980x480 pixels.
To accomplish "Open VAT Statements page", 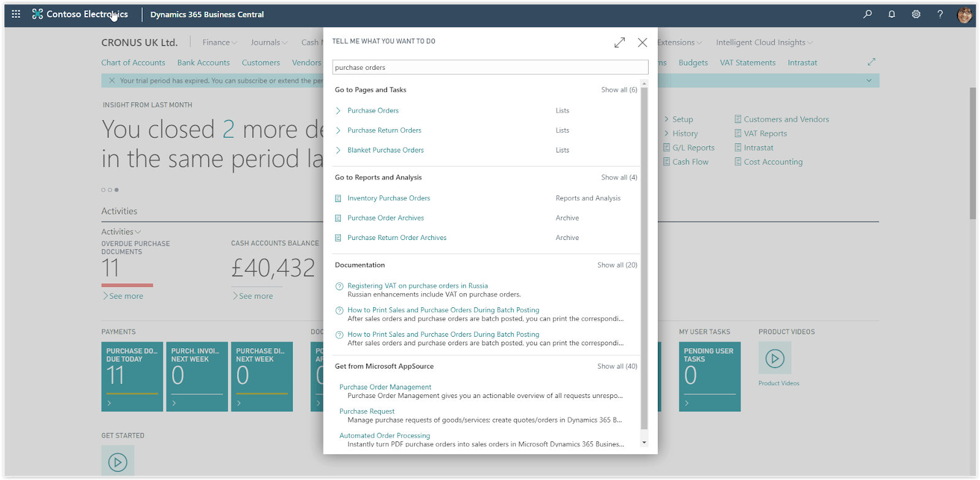I will [747, 62].
